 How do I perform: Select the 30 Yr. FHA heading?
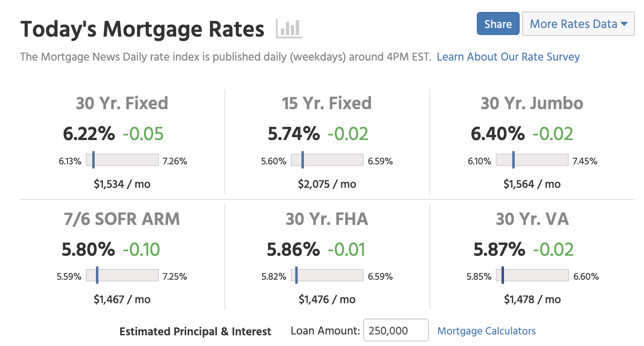pyautogui.click(x=327, y=219)
